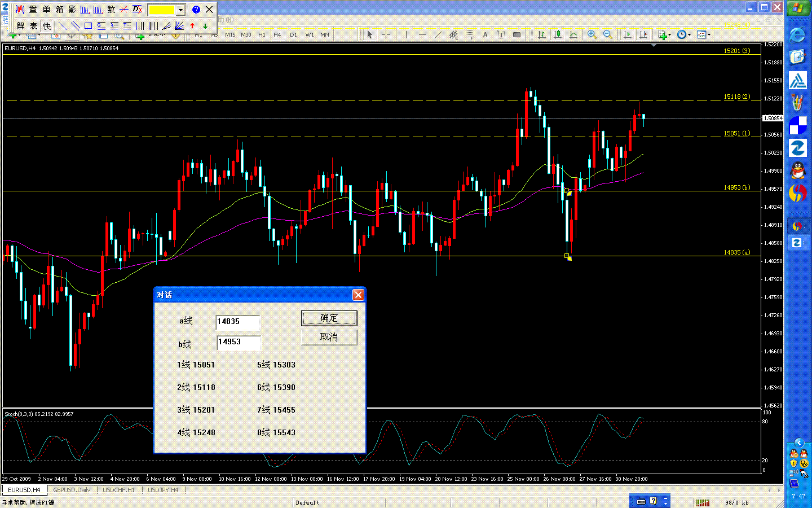This screenshot has height=508, width=812.
Task: Select the double parallel lines tool
Action: point(75,26)
